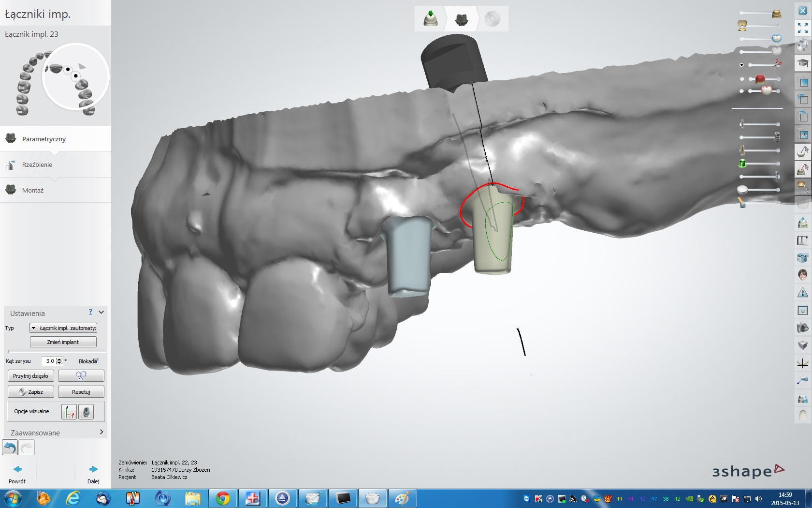Click the camera screenshot icon
Image resolution: width=812 pixels, height=508 pixels.
(x=802, y=328)
